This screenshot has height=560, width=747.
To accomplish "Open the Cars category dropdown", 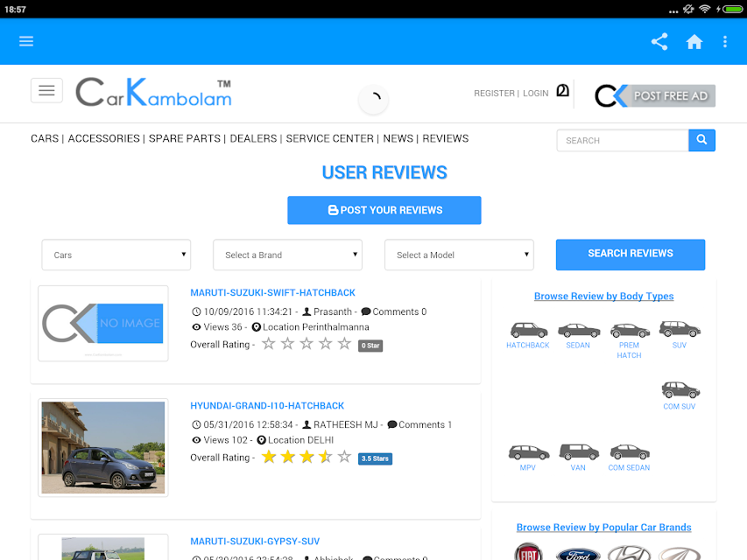I will pos(116,255).
